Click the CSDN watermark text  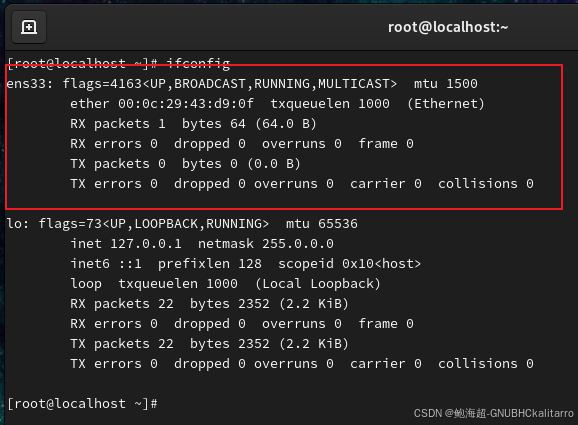pyautogui.click(x=494, y=414)
